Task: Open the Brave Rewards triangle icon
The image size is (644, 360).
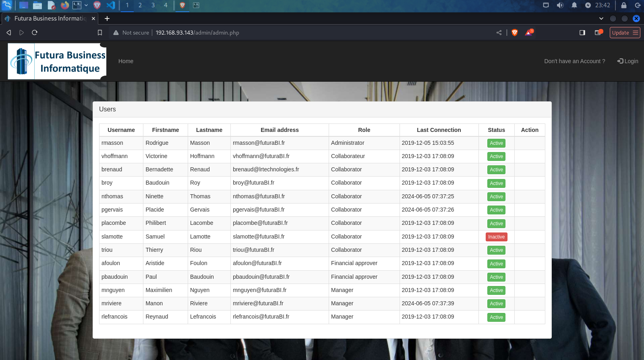Action: pos(529,33)
